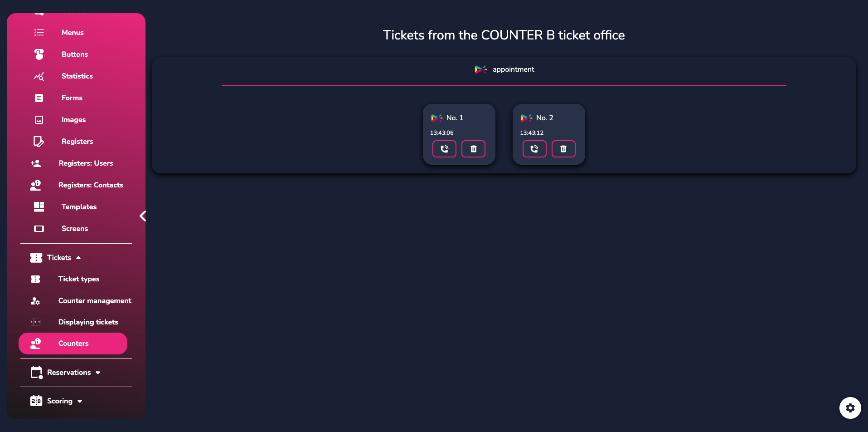Collapse the sidebar with the chevron
The height and width of the screenshot is (432, 868).
click(143, 216)
